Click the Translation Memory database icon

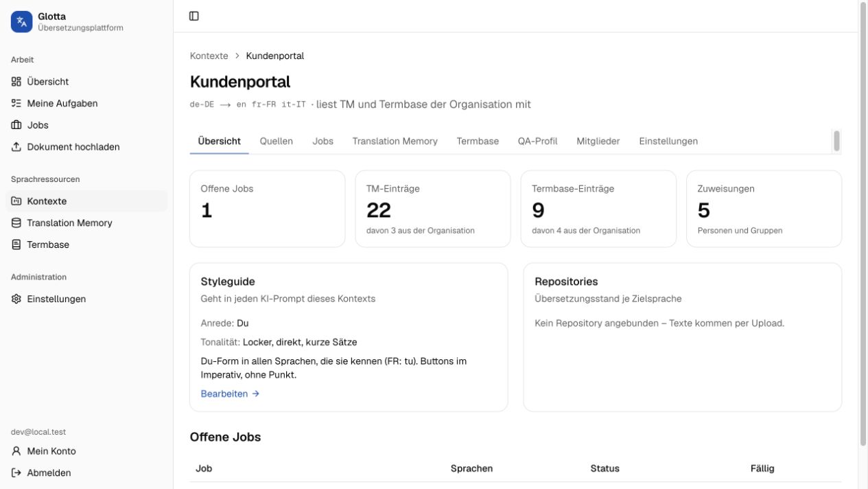point(16,223)
